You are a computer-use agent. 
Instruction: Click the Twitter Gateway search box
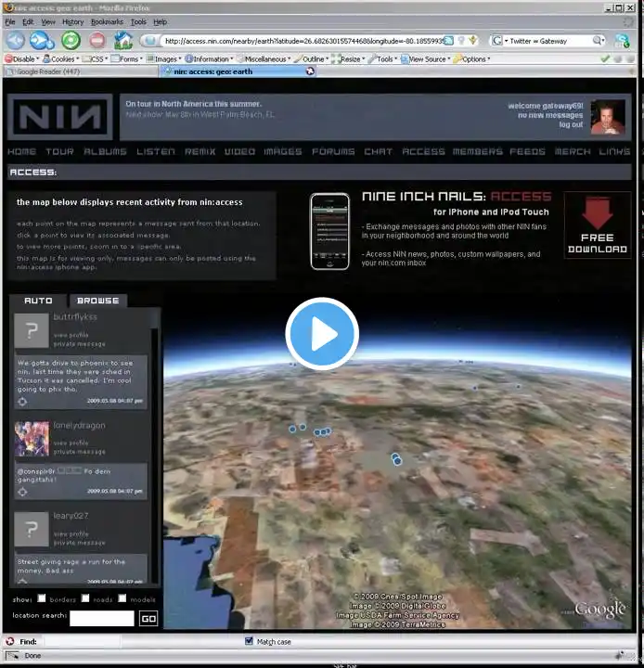pos(549,41)
